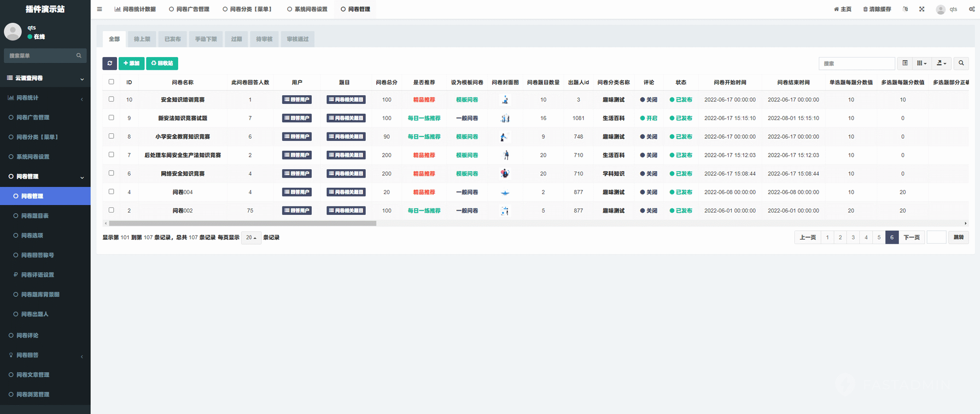Open the page size dropdown showing 20
This screenshot has height=414, width=980.
pos(251,237)
